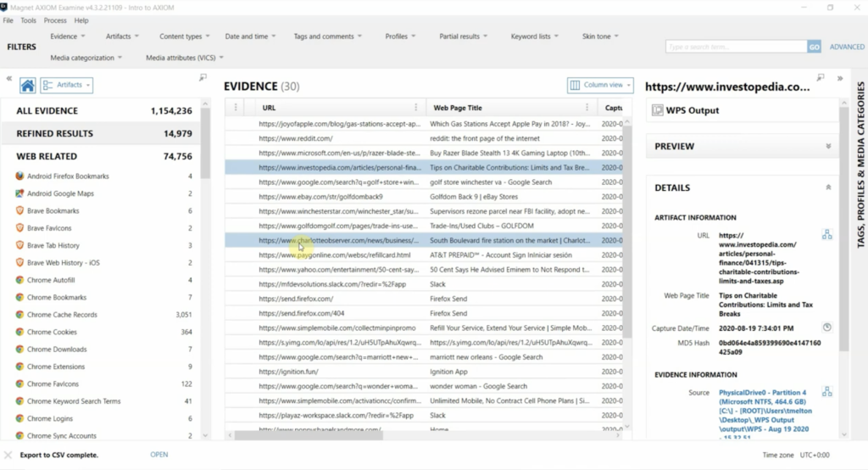Open Web Page Title column options menu
This screenshot has width=868, height=470.
pos(587,108)
